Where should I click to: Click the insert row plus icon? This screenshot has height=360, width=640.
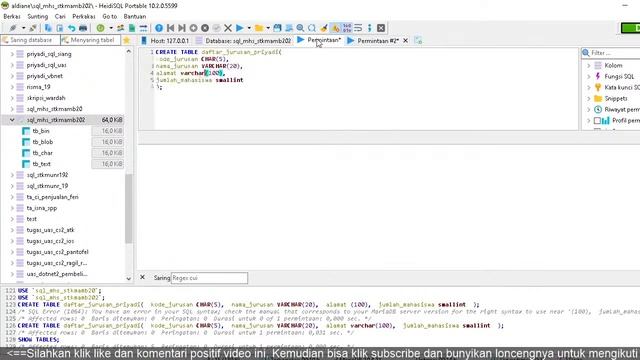[x=193, y=28]
